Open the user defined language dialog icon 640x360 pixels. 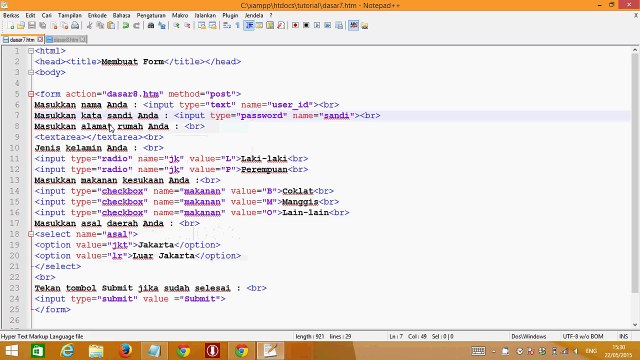click(x=259, y=25)
